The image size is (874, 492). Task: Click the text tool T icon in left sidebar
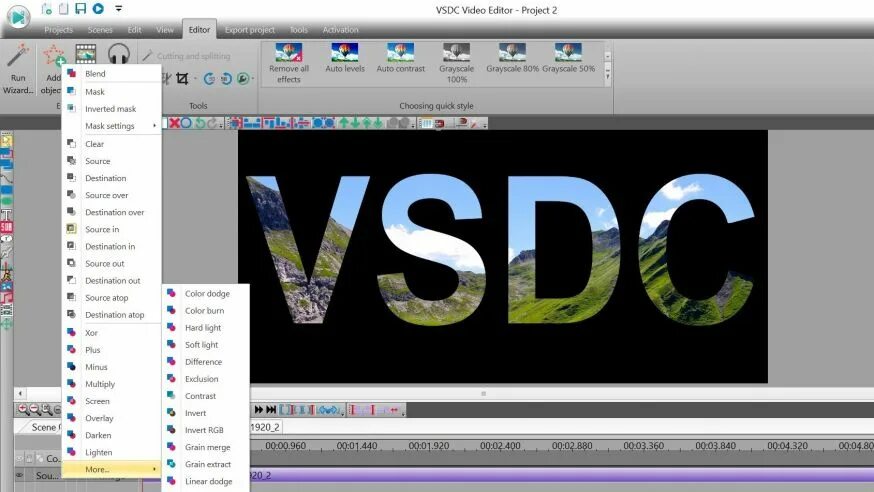pos(6,215)
